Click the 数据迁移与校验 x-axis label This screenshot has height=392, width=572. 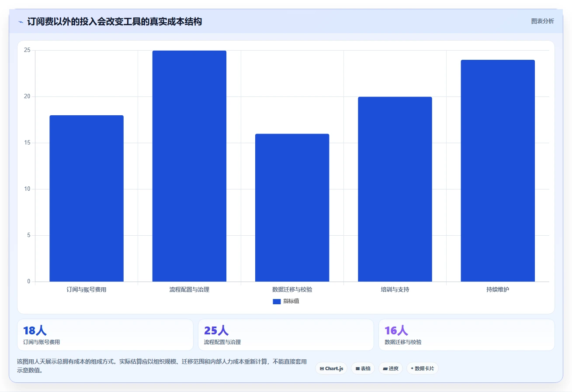click(292, 289)
